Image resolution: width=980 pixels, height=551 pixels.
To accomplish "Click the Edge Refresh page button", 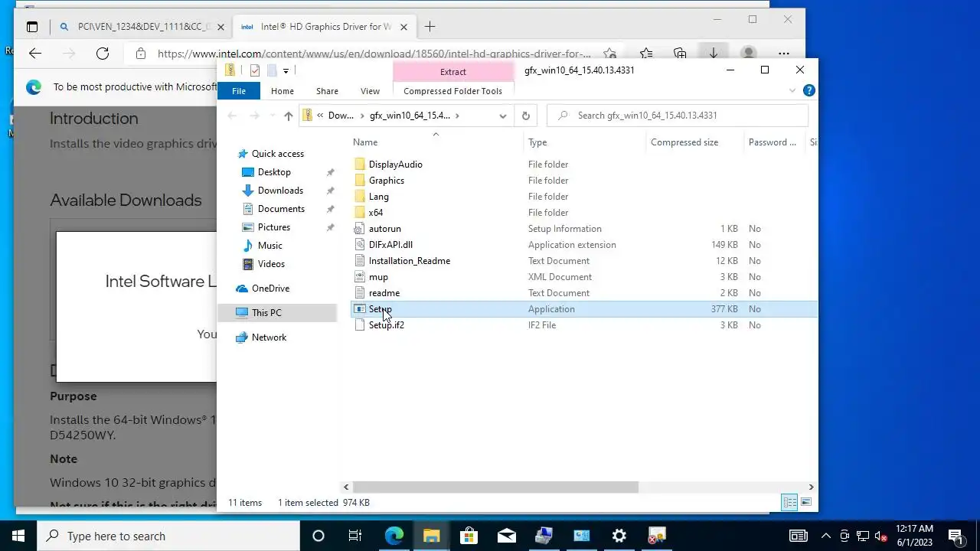I will 103,54.
